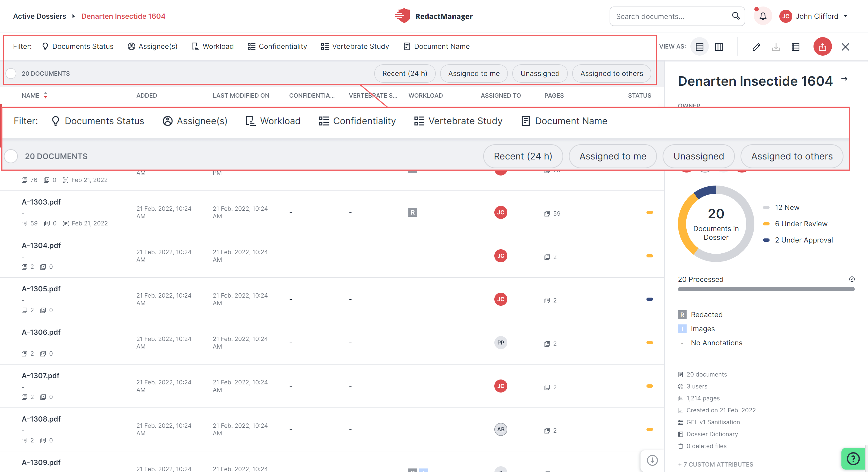Go to Active Dossiers breadcrumb
This screenshot has width=868, height=472.
point(39,16)
